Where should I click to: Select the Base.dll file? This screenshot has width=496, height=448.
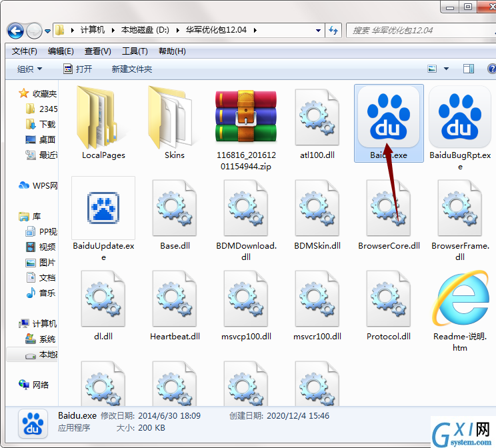175,214
